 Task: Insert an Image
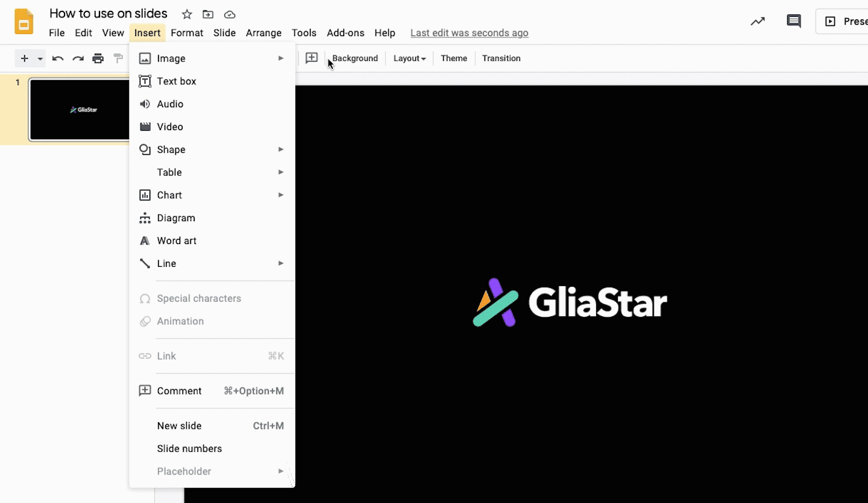pyautogui.click(x=212, y=58)
